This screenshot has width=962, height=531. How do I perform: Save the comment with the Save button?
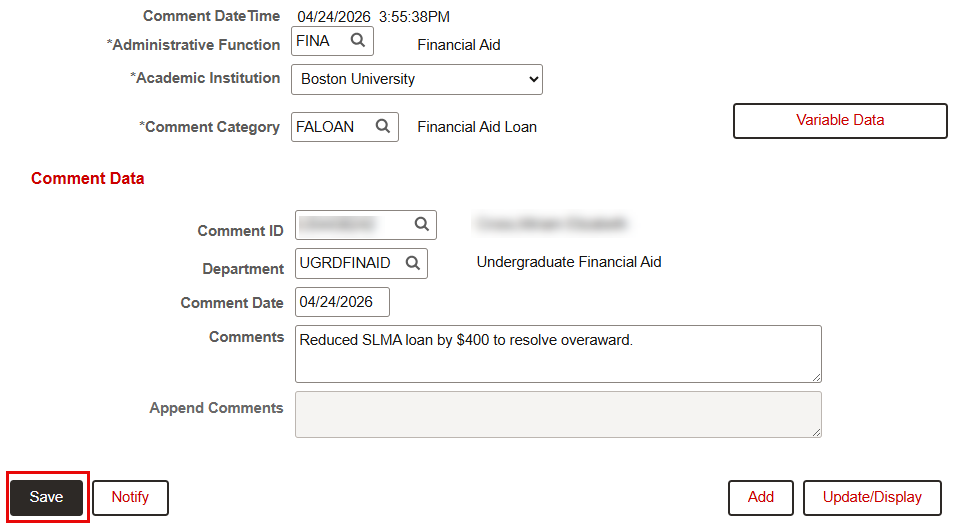[47, 497]
